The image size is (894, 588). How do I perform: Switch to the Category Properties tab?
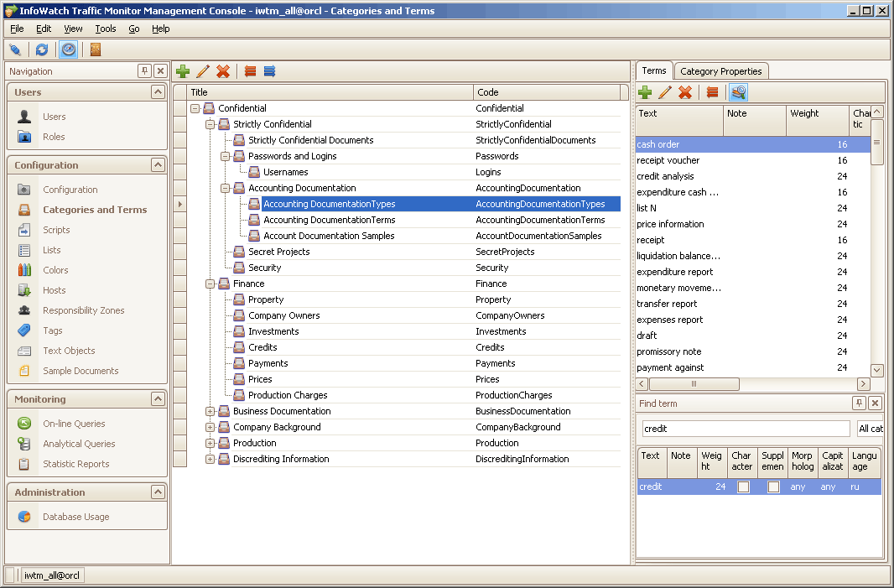[x=720, y=71]
